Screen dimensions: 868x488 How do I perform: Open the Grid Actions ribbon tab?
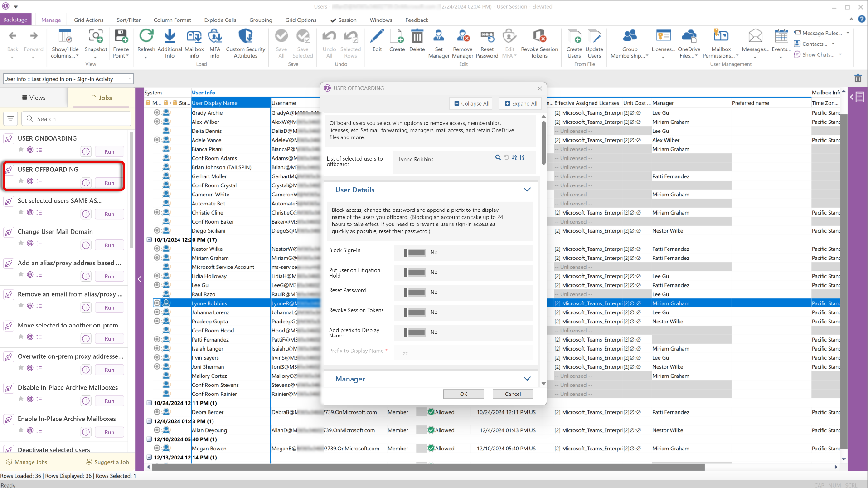[89, 20]
